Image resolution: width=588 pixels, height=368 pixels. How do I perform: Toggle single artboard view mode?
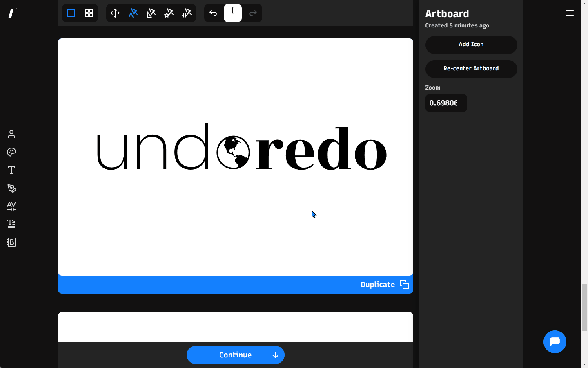click(71, 13)
